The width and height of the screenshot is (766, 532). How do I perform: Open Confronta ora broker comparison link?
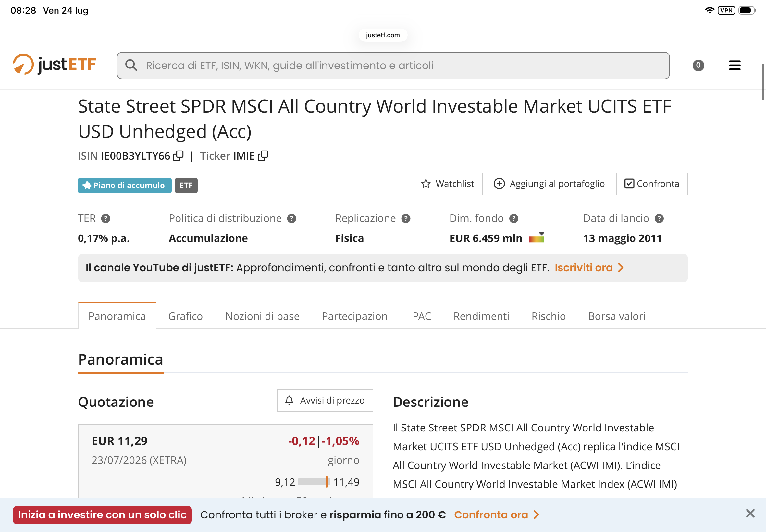pyautogui.click(x=497, y=515)
